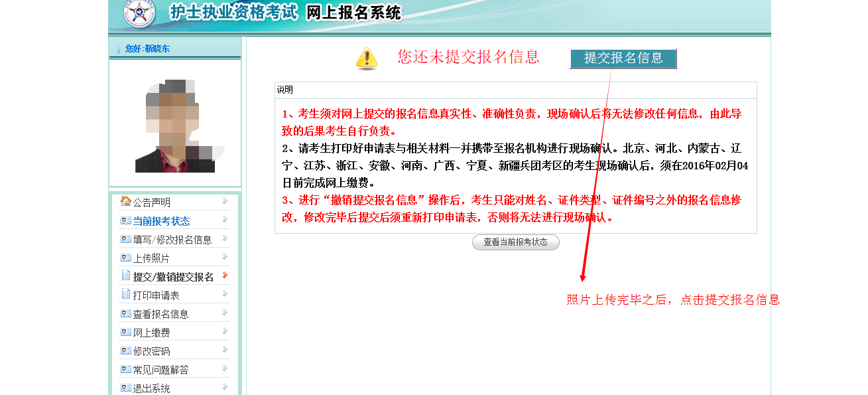This screenshot has width=868, height=395.
Task: Click the card icon beside 填写/修改报名信息
Action: tap(125, 239)
